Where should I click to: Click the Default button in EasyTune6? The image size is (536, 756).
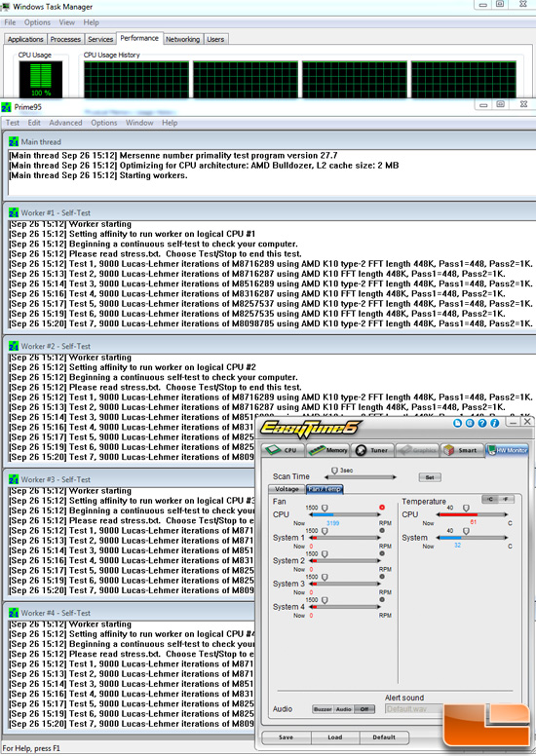(x=384, y=737)
